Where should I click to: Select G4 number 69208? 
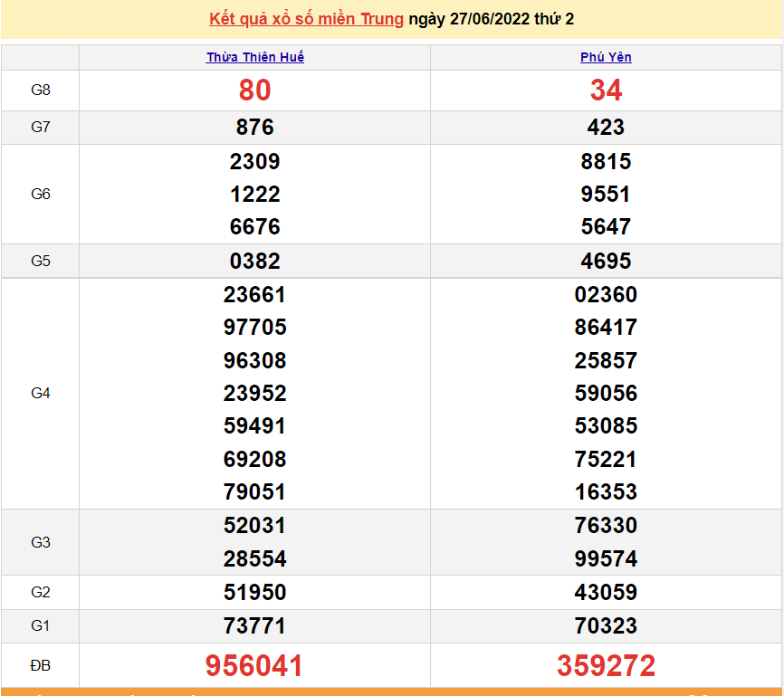tap(255, 459)
